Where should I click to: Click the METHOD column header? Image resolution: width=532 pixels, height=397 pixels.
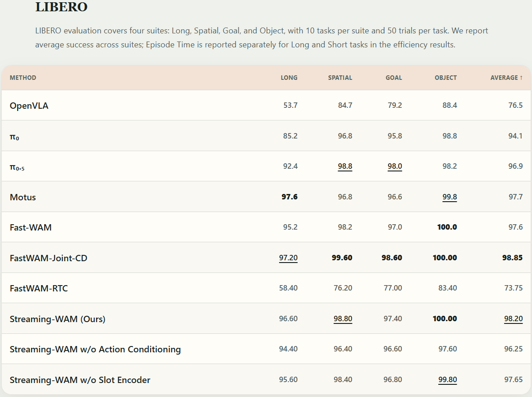(x=23, y=78)
